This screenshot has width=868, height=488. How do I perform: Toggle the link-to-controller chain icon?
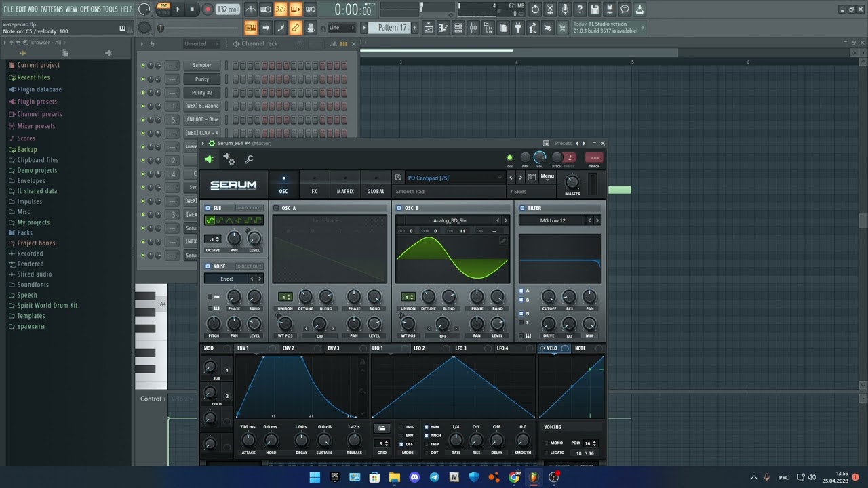pos(296,28)
